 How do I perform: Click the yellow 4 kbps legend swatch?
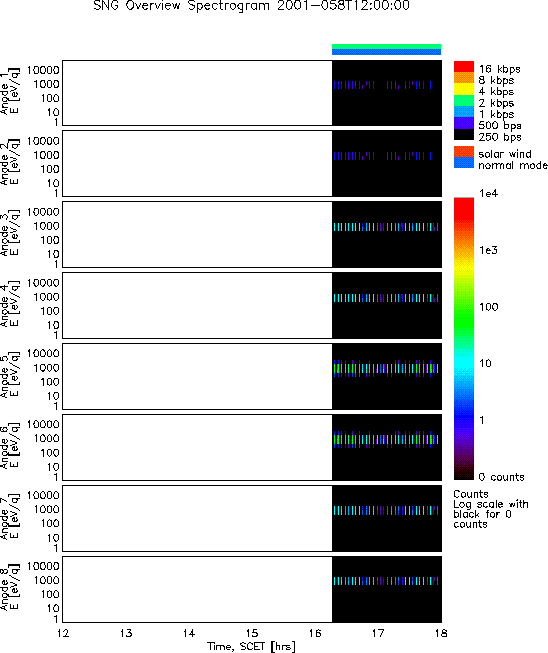[x=464, y=89]
